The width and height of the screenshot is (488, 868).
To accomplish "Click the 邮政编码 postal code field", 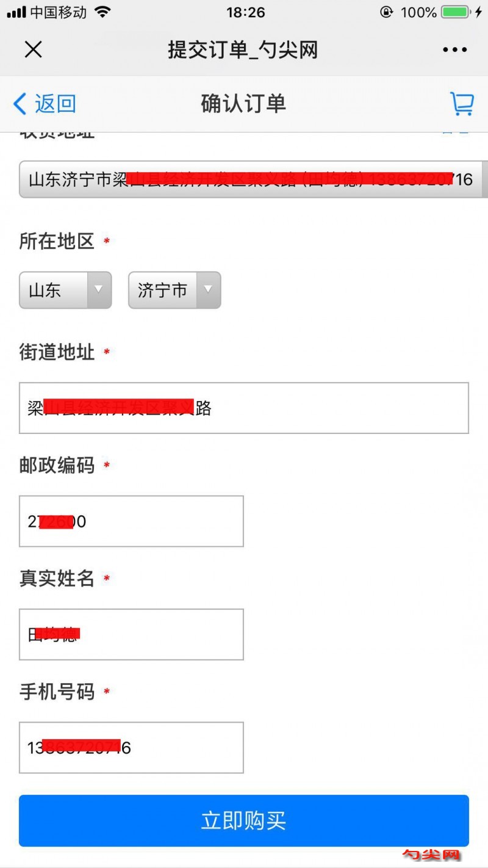I will tap(131, 521).
